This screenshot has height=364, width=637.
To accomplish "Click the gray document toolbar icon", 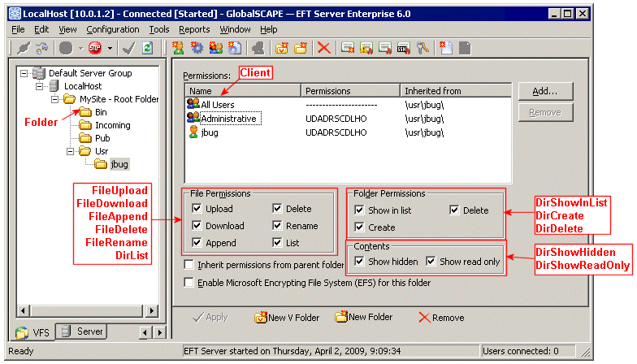I will pos(465,48).
